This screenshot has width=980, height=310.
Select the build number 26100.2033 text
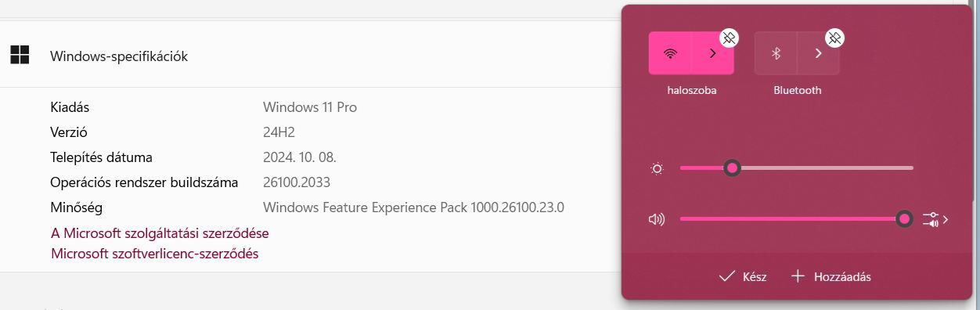click(x=297, y=182)
